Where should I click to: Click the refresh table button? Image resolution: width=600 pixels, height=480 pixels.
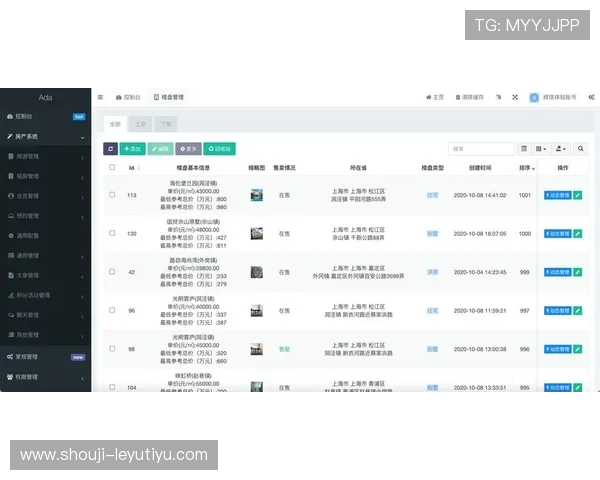tap(111, 149)
